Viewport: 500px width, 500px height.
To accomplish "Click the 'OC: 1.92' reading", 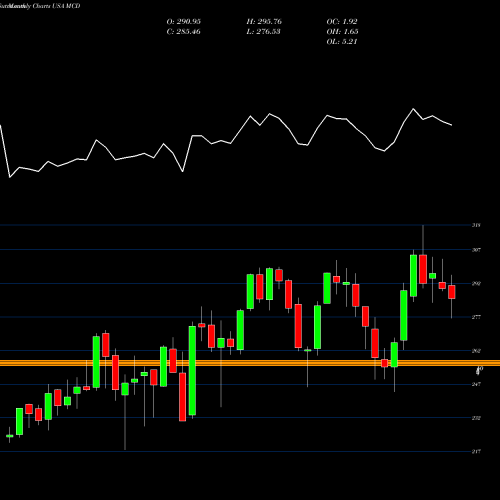I will (x=342, y=22).
